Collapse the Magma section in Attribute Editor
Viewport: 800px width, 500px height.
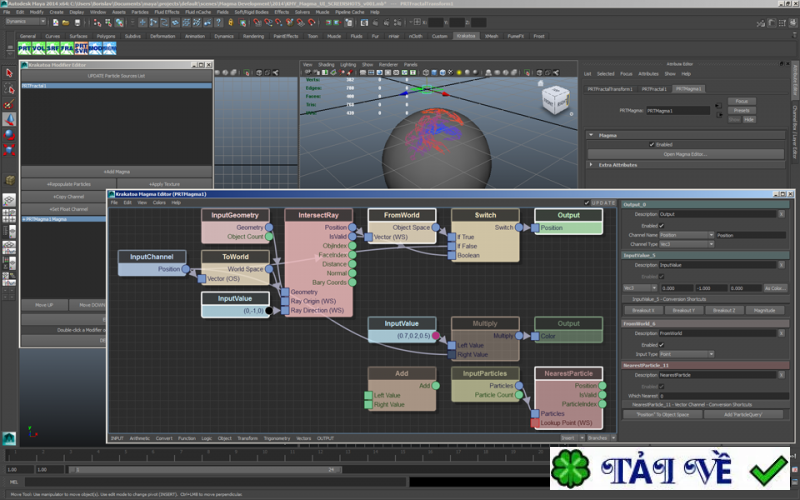tap(590, 134)
